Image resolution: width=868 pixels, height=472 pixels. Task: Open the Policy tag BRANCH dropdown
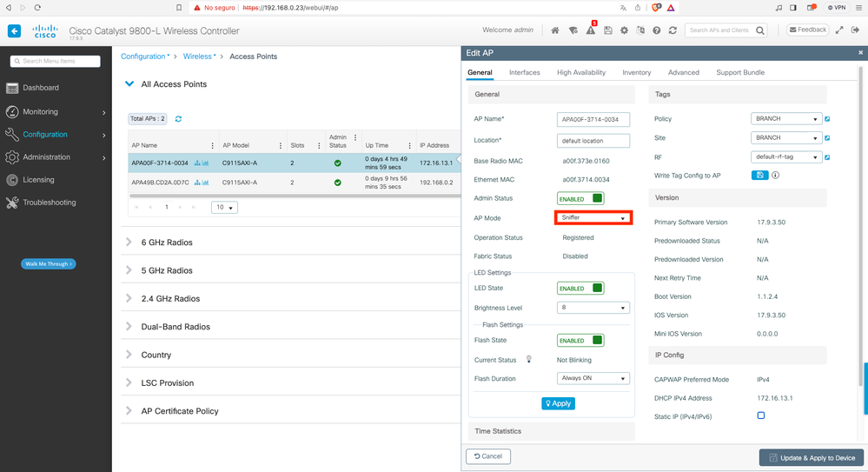tap(786, 118)
